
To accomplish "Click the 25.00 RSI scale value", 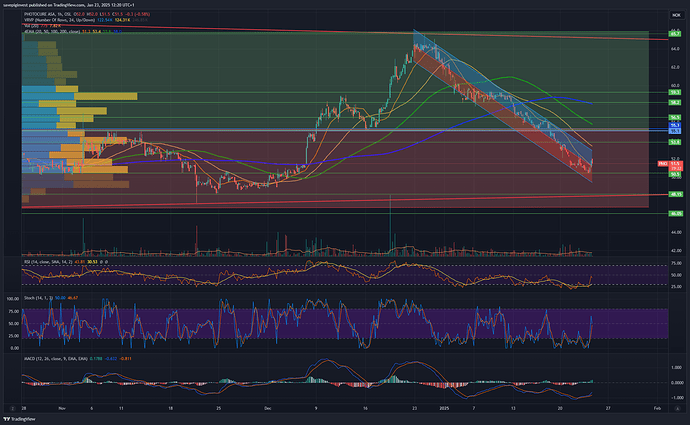I will click(x=676, y=286).
